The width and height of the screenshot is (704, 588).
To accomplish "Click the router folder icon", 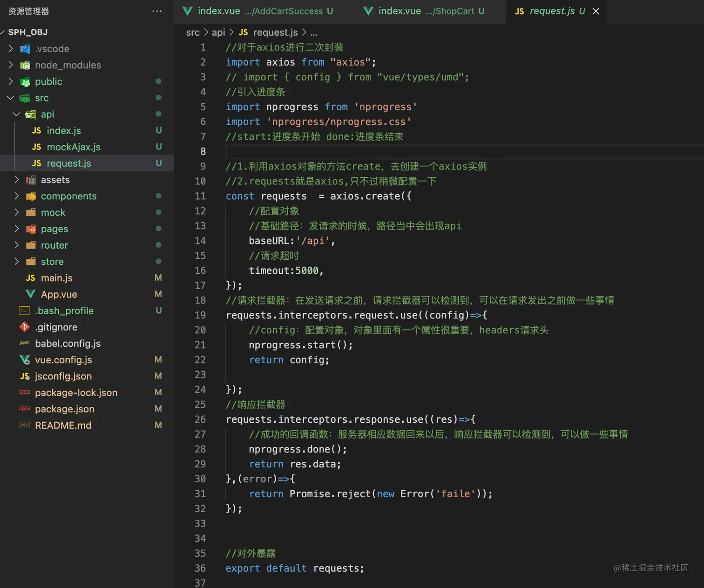I will pyautogui.click(x=31, y=245).
